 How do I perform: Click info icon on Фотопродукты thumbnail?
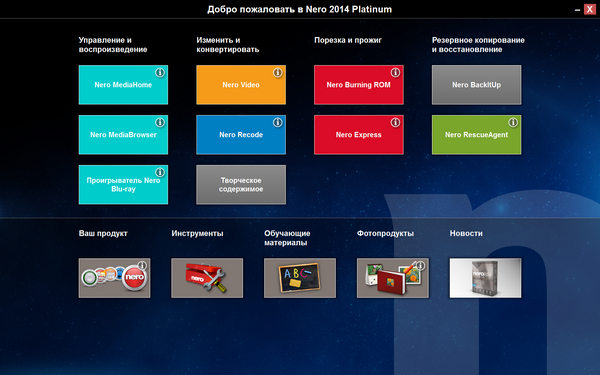click(421, 265)
